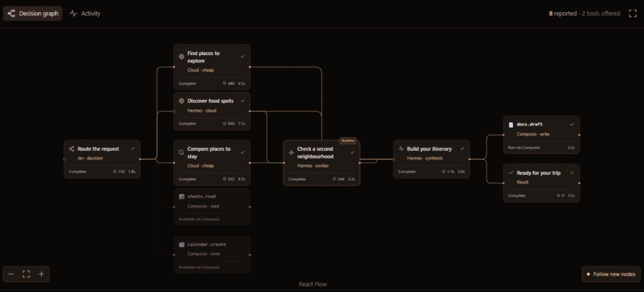The height and width of the screenshot is (292, 644).
Task: Click the search icon on Compare places to stay
Action: [x=181, y=152]
